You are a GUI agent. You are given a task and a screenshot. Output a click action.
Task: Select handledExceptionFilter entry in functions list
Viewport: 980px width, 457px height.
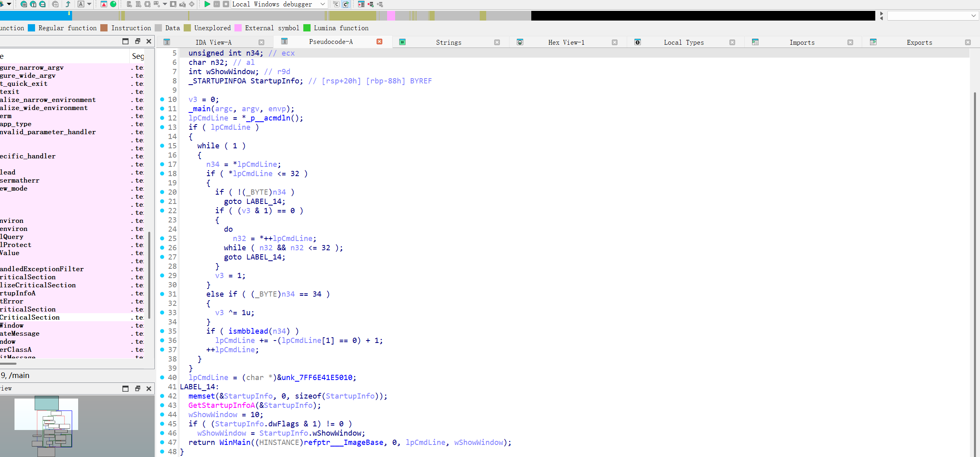[x=42, y=269]
